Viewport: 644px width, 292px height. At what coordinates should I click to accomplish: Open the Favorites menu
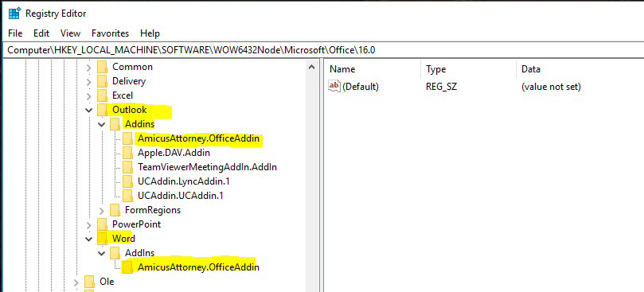[110, 33]
